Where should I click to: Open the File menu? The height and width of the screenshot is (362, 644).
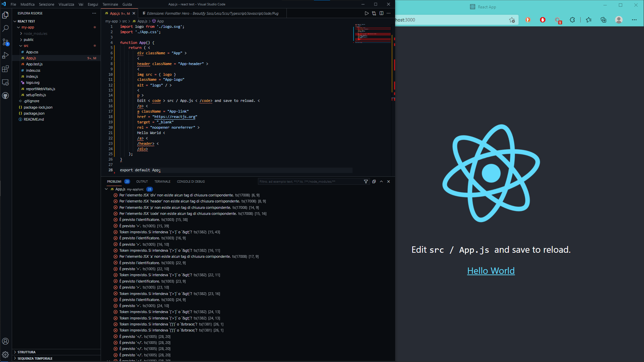pos(13,4)
